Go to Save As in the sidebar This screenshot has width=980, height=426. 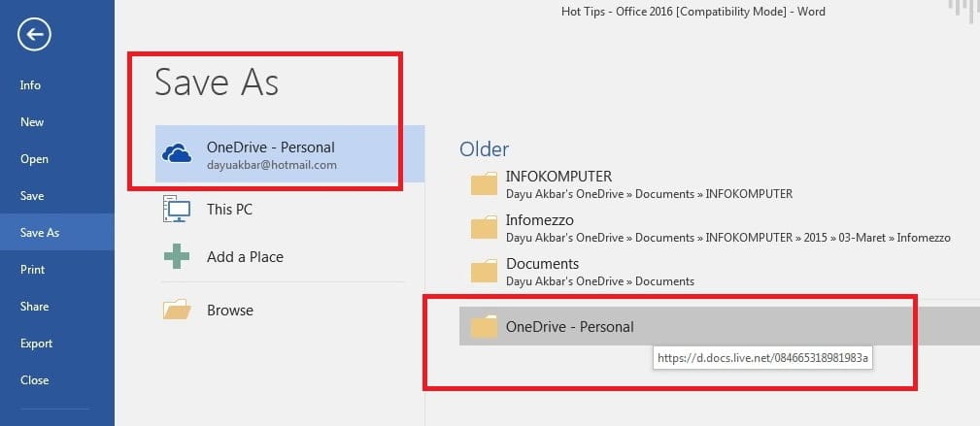click(57, 232)
